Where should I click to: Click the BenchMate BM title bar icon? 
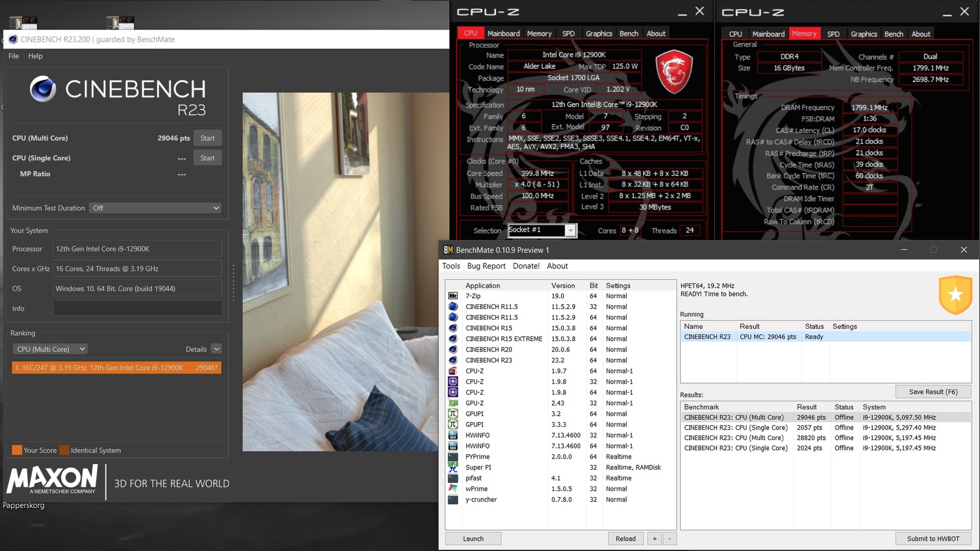(448, 250)
